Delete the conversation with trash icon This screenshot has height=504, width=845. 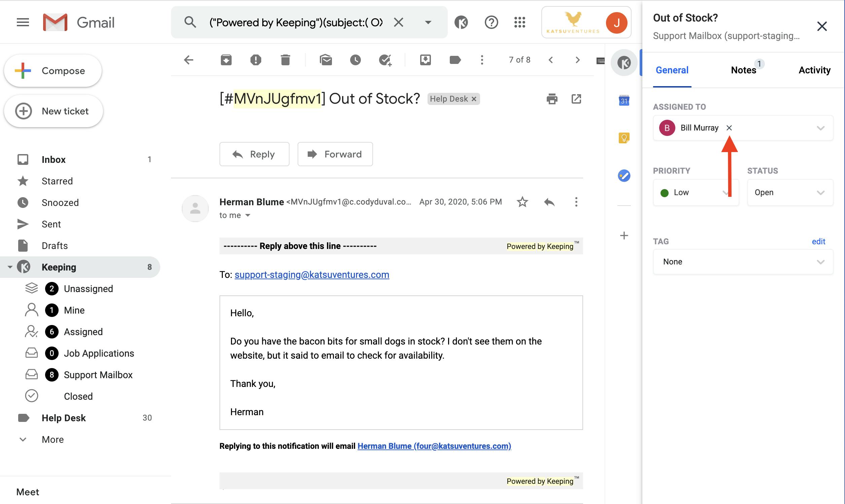click(285, 60)
